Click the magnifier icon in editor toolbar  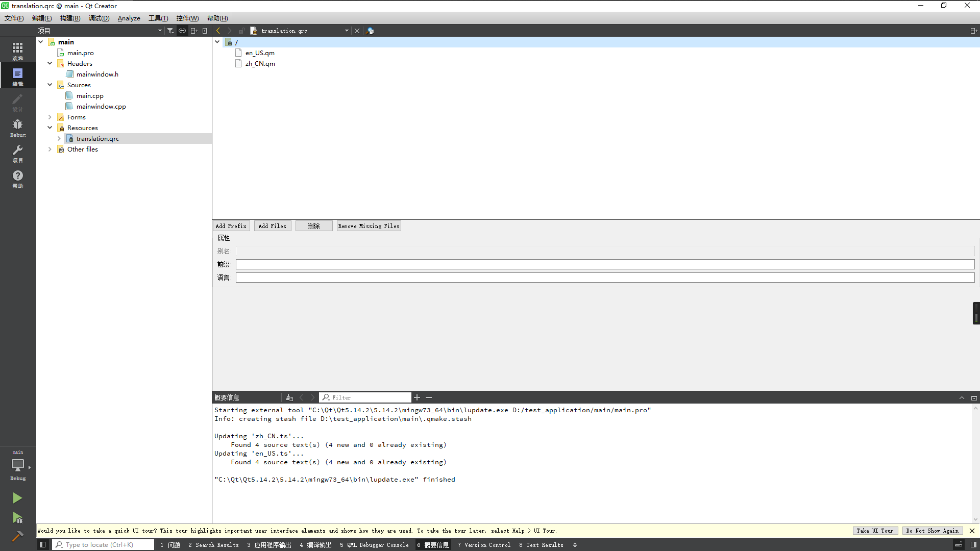(371, 31)
